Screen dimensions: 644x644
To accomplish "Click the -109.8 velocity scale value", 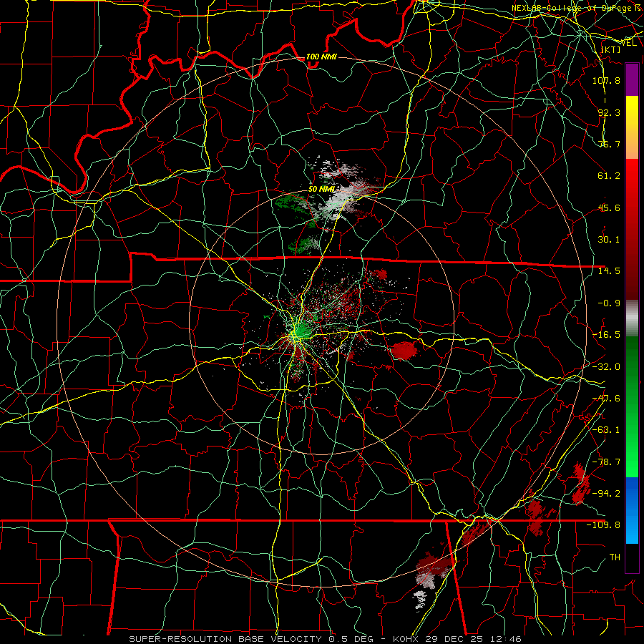I will (x=603, y=525).
